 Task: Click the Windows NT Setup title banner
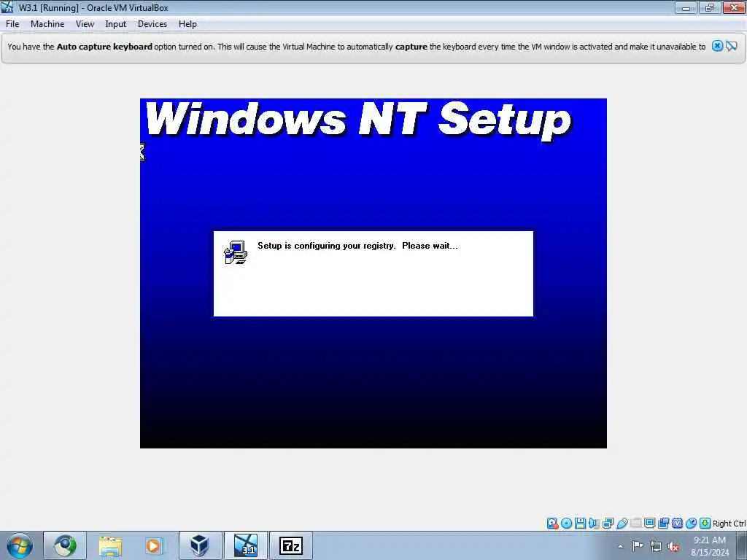tap(357, 120)
